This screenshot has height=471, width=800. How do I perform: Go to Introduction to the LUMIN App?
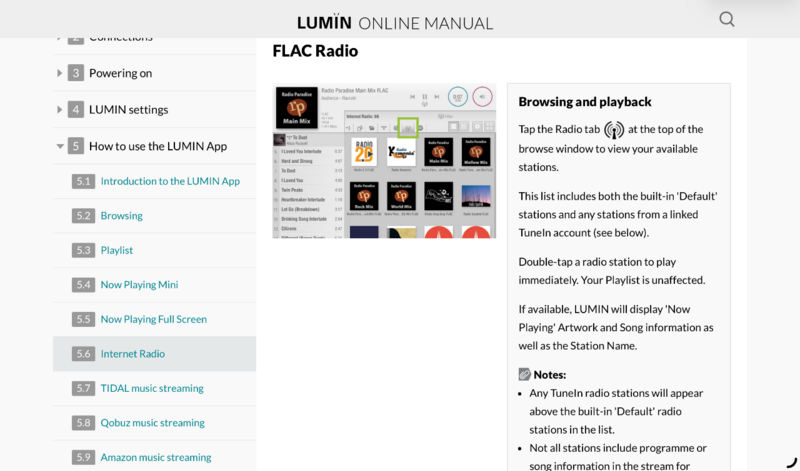(x=170, y=181)
